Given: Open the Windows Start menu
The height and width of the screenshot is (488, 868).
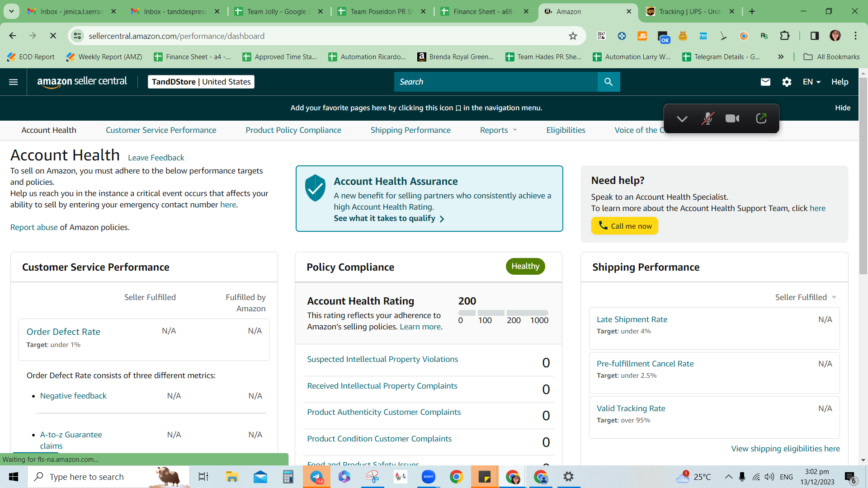Looking at the screenshot, I should (14, 477).
